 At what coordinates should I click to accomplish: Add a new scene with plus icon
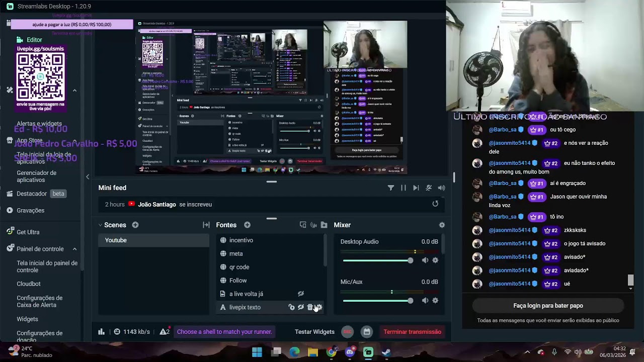click(x=135, y=225)
